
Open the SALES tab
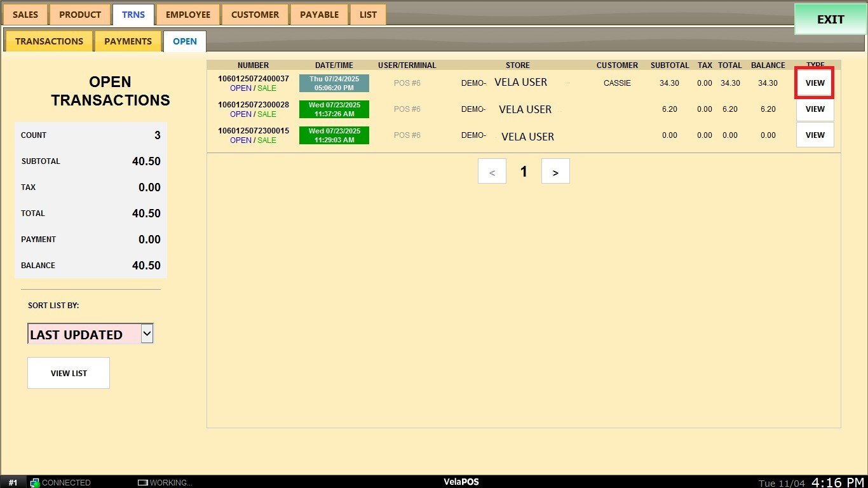coord(25,15)
